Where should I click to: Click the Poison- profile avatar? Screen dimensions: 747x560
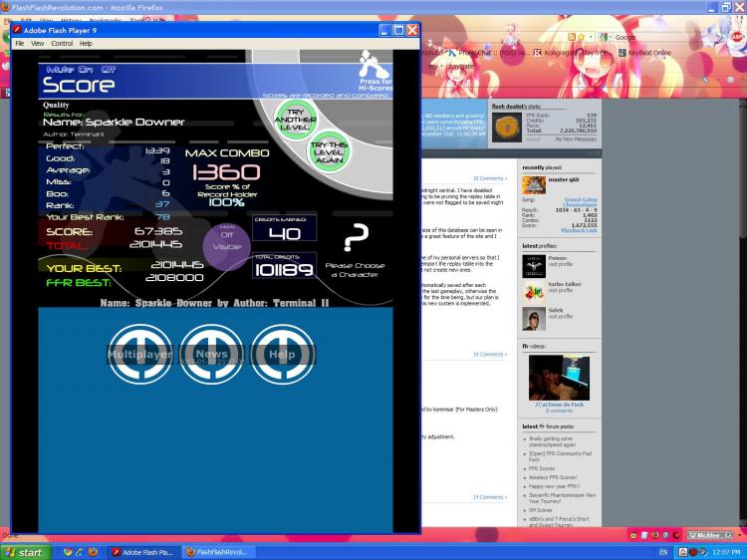(534, 266)
